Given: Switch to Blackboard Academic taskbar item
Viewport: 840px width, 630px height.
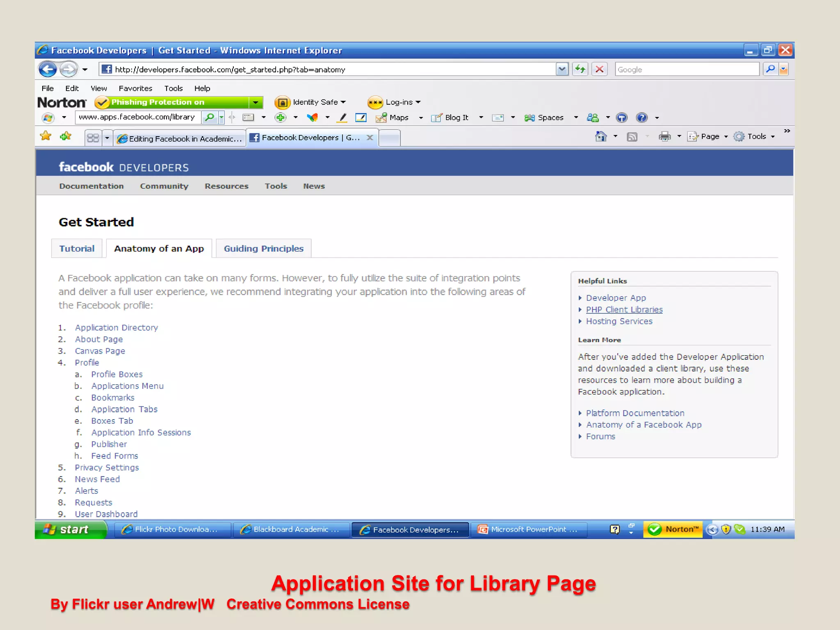Looking at the screenshot, I should (x=292, y=530).
